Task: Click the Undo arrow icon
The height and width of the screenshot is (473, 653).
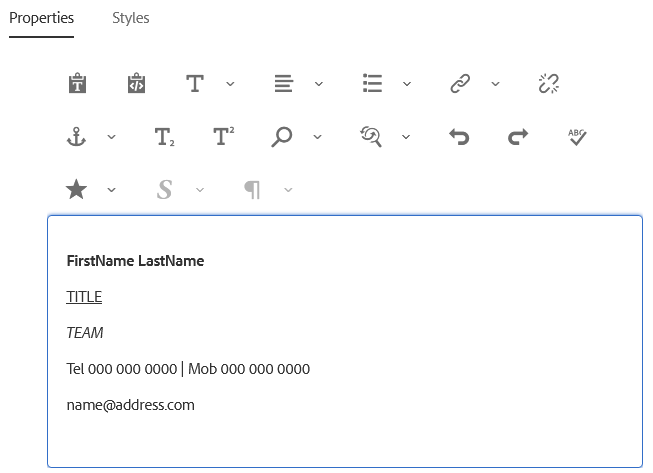Action: 459,137
